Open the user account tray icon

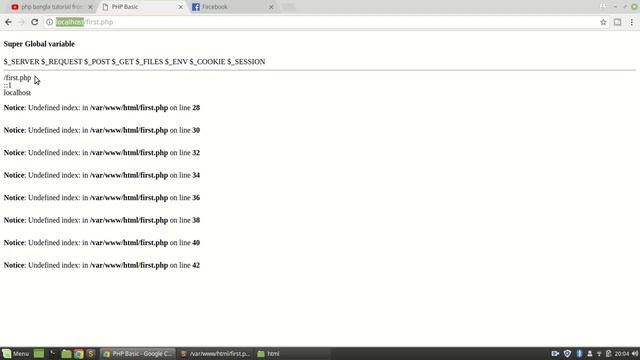[x=590, y=353]
